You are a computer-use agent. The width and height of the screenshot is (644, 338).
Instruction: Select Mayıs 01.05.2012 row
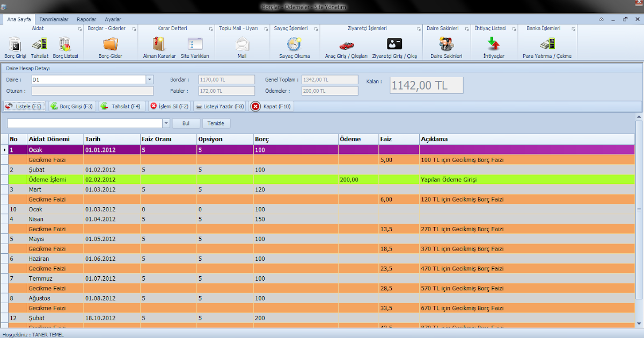point(321,239)
